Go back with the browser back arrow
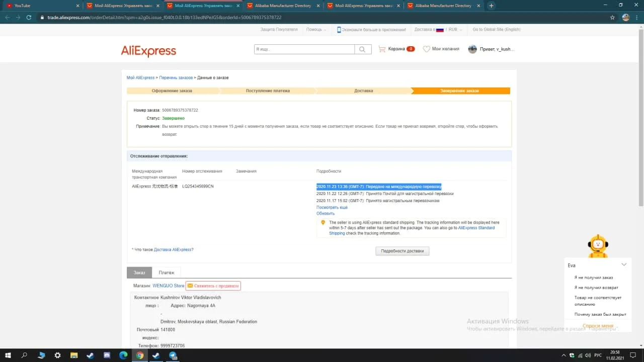This screenshot has width=644, height=362. tap(8, 17)
